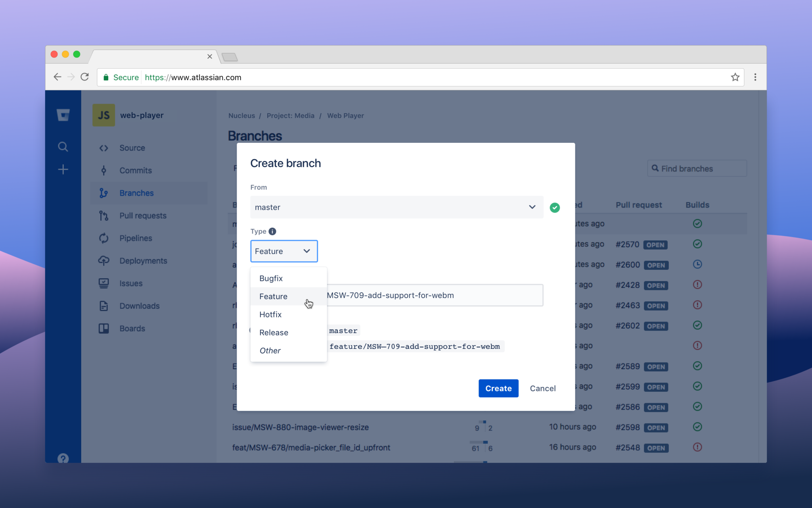Choose Hotfix branch type
This screenshot has height=508, width=812.
tap(270, 314)
